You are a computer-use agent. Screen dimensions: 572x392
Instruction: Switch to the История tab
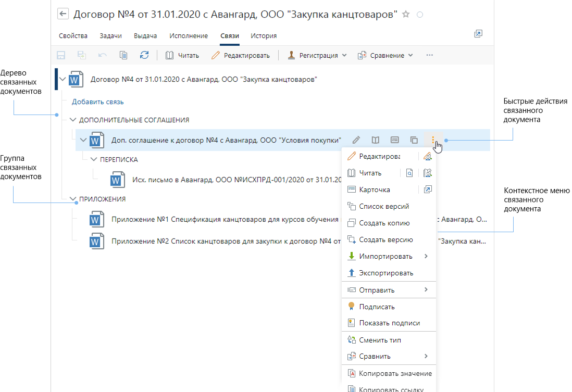point(264,36)
